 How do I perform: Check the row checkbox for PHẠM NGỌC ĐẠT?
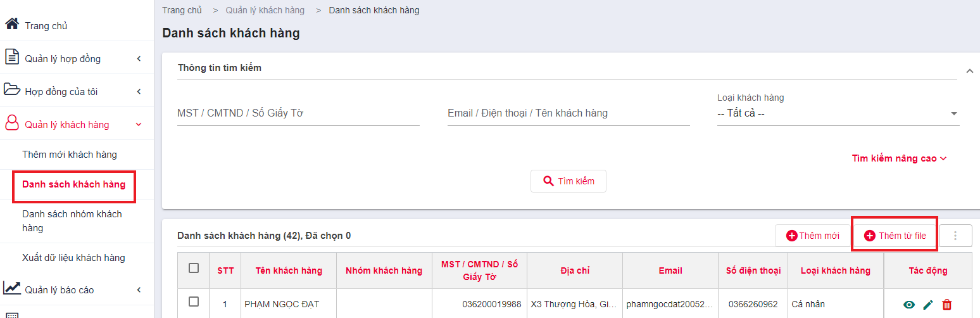coord(194,302)
